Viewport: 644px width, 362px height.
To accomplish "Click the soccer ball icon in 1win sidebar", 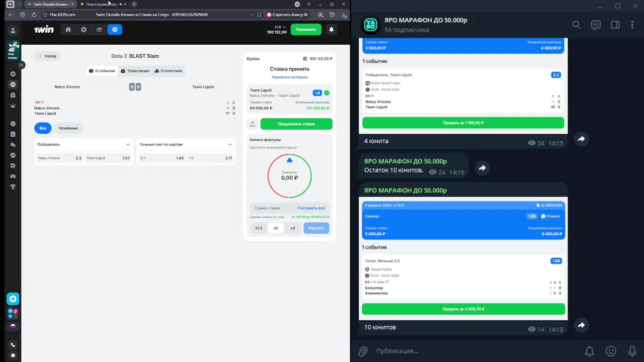I will coord(13,84).
